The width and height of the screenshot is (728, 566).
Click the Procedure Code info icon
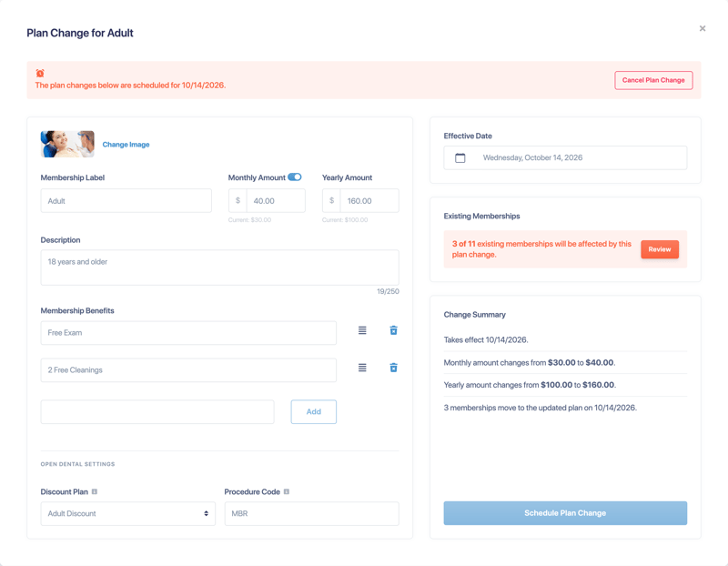coord(287,491)
